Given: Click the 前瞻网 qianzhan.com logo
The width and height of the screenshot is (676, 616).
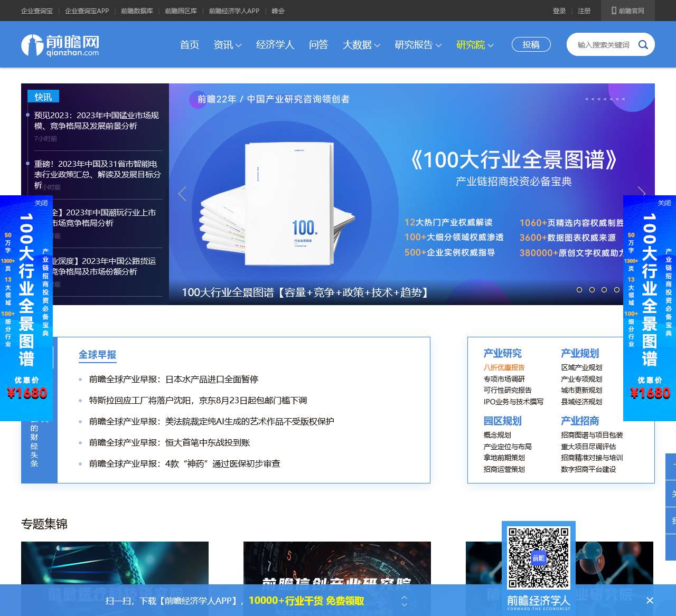Looking at the screenshot, I should [x=60, y=45].
